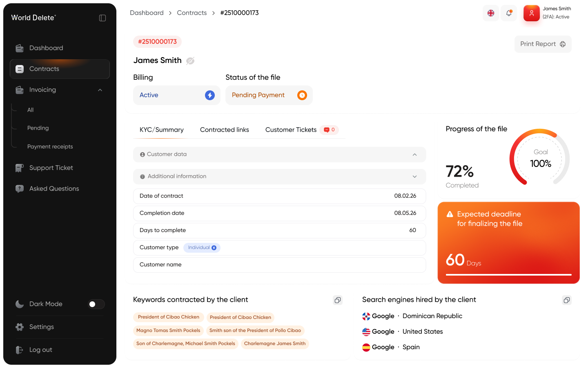Open the Customer Tickets tab
This screenshot has height=368, width=588.
(x=291, y=130)
